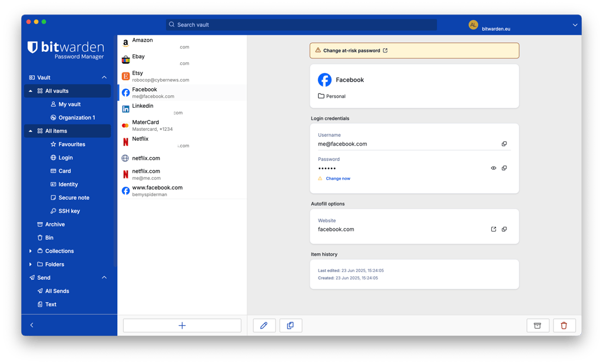The height and width of the screenshot is (364, 603).
Task: Select the Etsy vault item
Action: click(182, 76)
